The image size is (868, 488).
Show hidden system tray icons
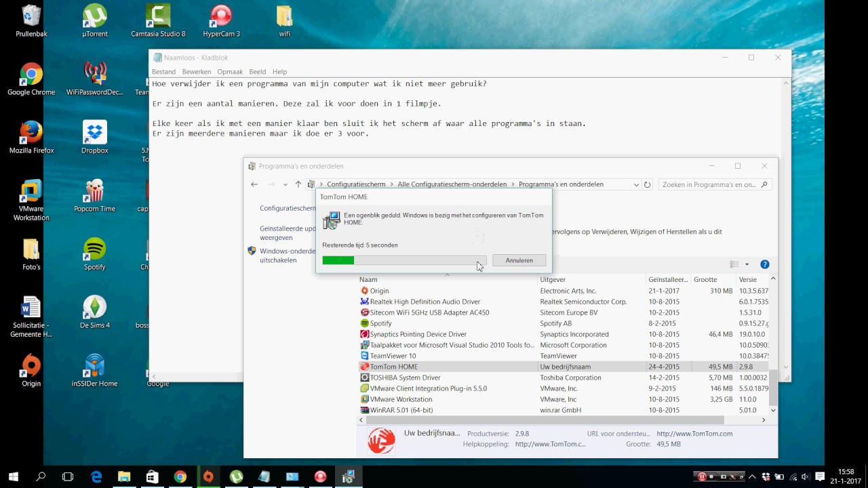click(752, 477)
